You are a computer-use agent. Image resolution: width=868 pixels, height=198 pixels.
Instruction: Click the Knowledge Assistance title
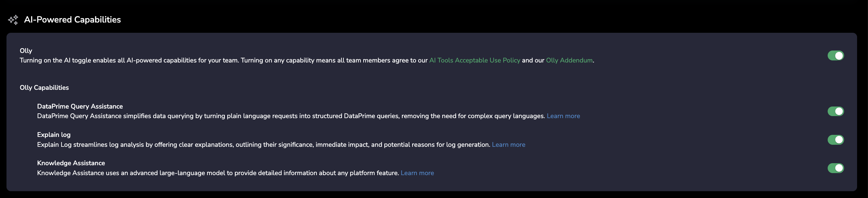pyautogui.click(x=71, y=163)
